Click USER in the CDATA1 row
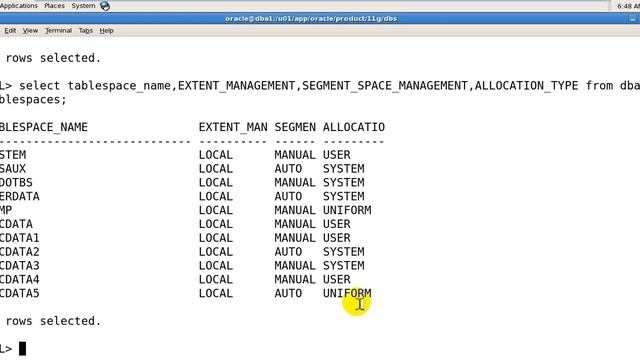Image resolution: width=640 pixels, height=360 pixels. pos(337,238)
